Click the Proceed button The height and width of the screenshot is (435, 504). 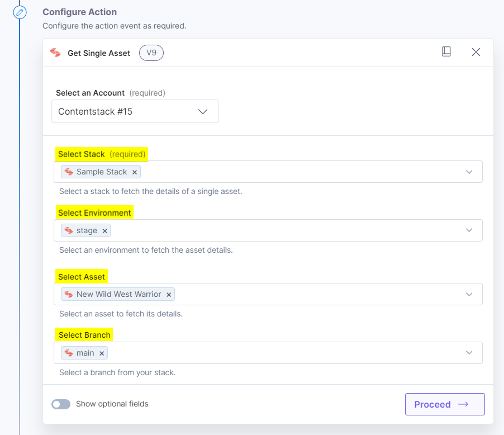445,404
